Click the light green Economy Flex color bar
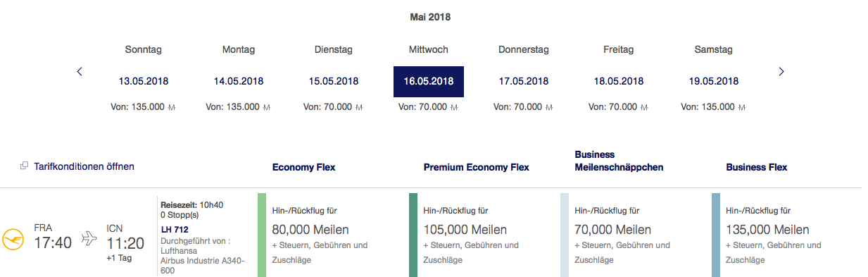The image size is (868, 277). [263, 235]
